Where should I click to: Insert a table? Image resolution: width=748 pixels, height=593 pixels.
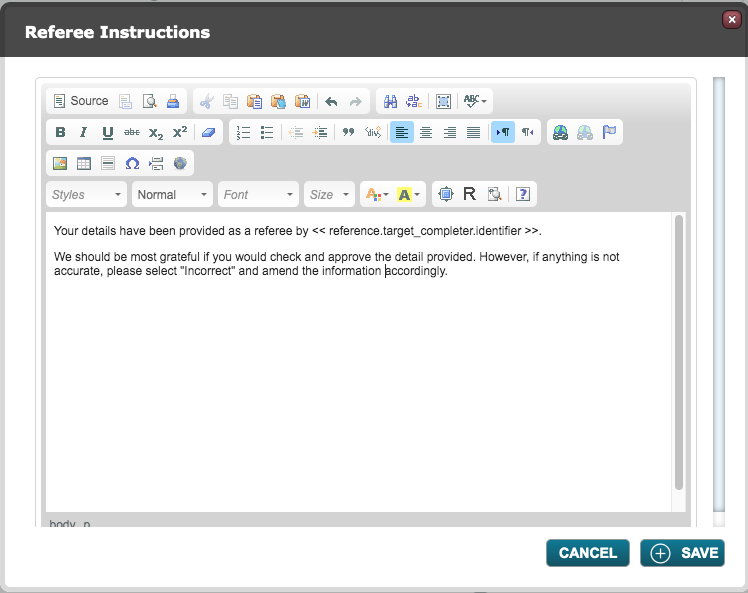pos(84,164)
